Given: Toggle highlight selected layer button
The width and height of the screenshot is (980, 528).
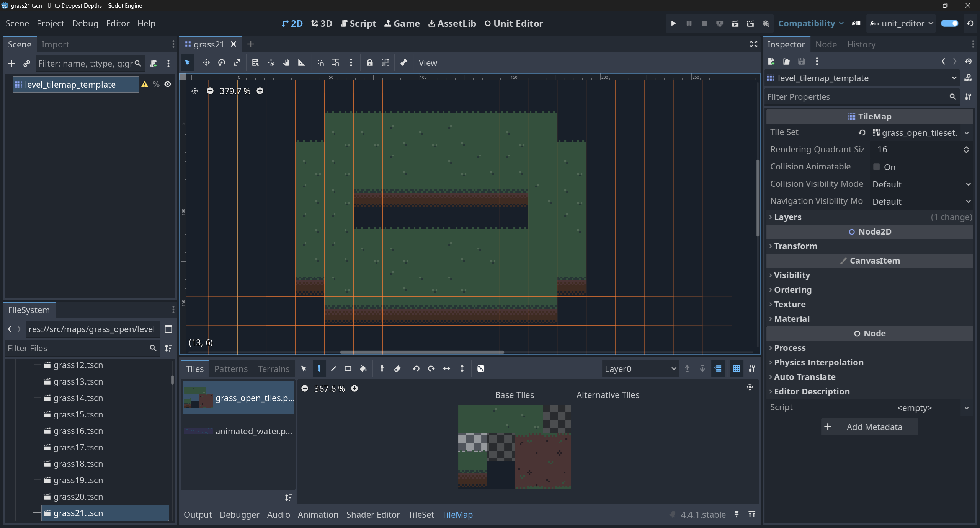Looking at the screenshot, I should click(x=718, y=368).
